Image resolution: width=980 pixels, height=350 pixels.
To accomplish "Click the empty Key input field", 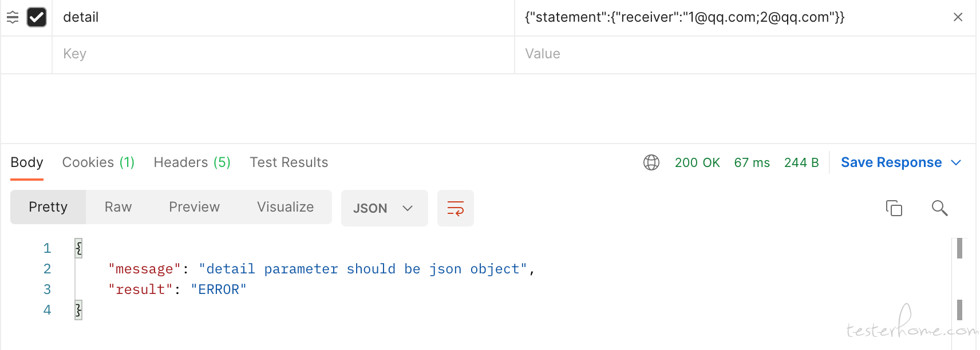I will [x=283, y=54].
